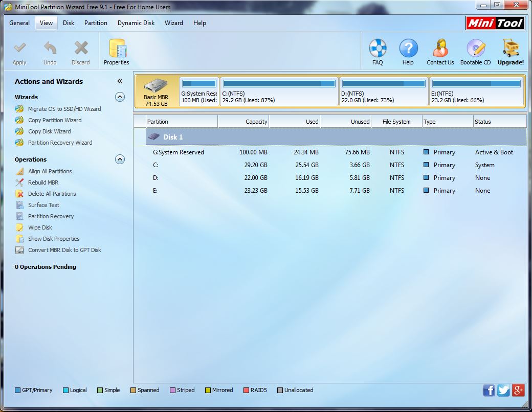This screenshot has width=532, height=412.
Task: Sort by the File System column header
Action: (x=396, y=121)
